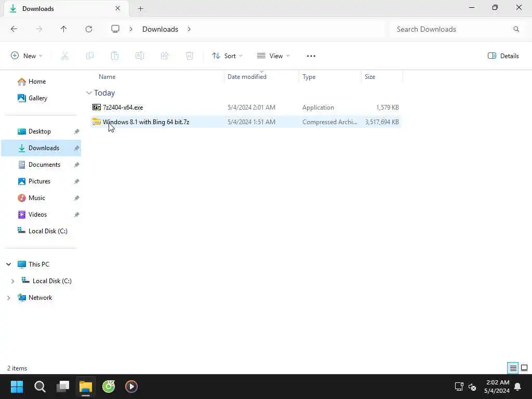Screen dimensions: 532x399
Task: Open the View dropdown menu
Action: click(273, 56)
